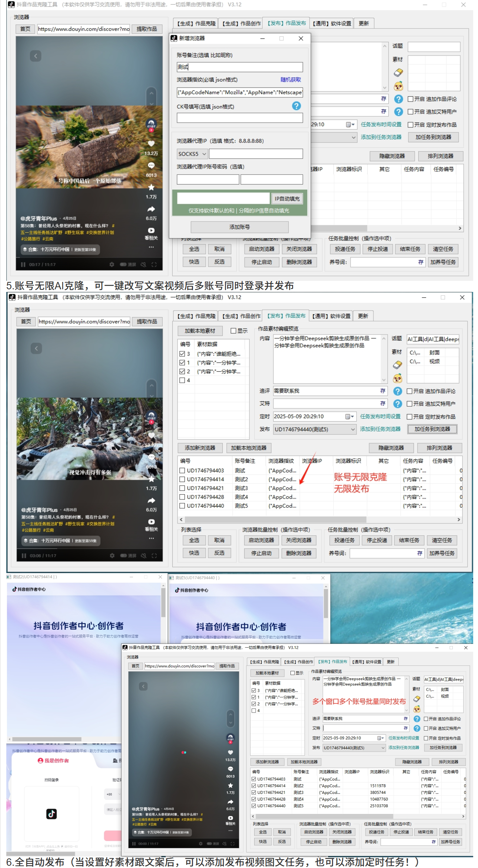Pause the video showing 03:06 / 11:17
Image resolution: width=478 pixels, height=868 pixels.
pyautogui.click(x=24, y=556)
